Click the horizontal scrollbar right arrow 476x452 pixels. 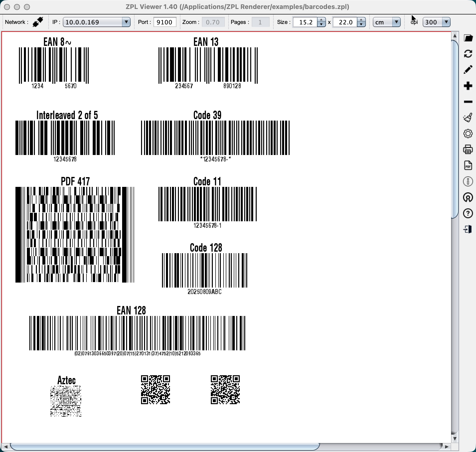pos(447,447)
